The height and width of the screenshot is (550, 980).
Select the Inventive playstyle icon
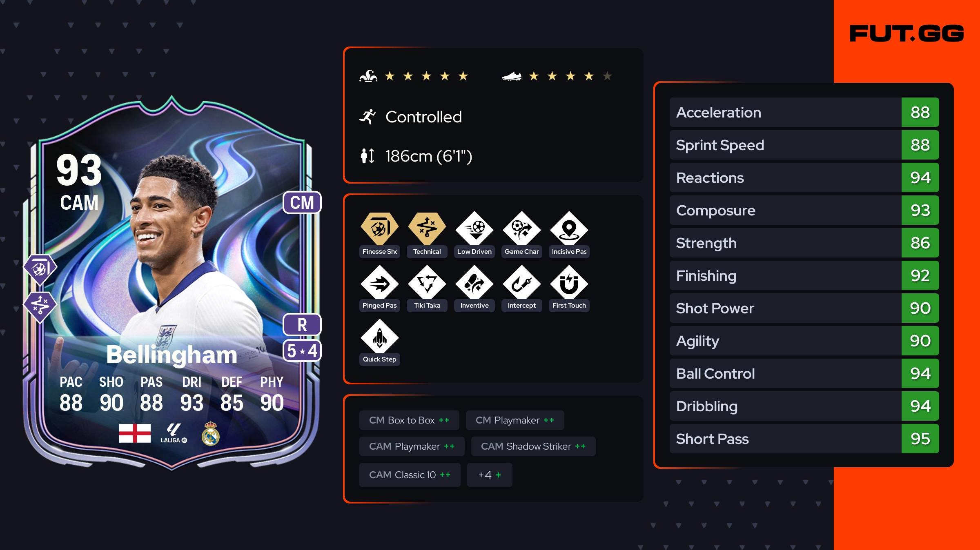pyautogui.click(x=474, y=282)
